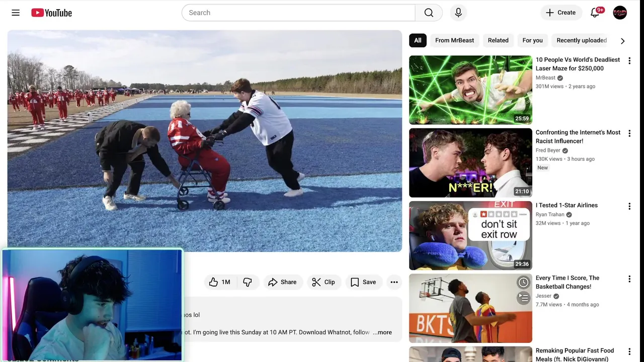The image size is (644, 362).
Task: Like the video with thumbs up
Action: pyautogui.click(x=220, y=282)
